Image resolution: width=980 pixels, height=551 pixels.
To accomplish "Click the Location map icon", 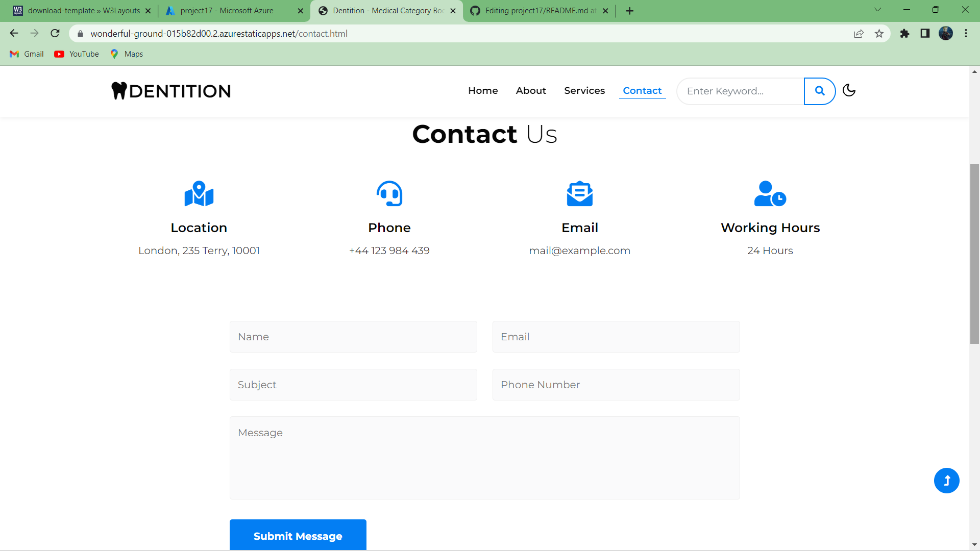I will (199, 193).
